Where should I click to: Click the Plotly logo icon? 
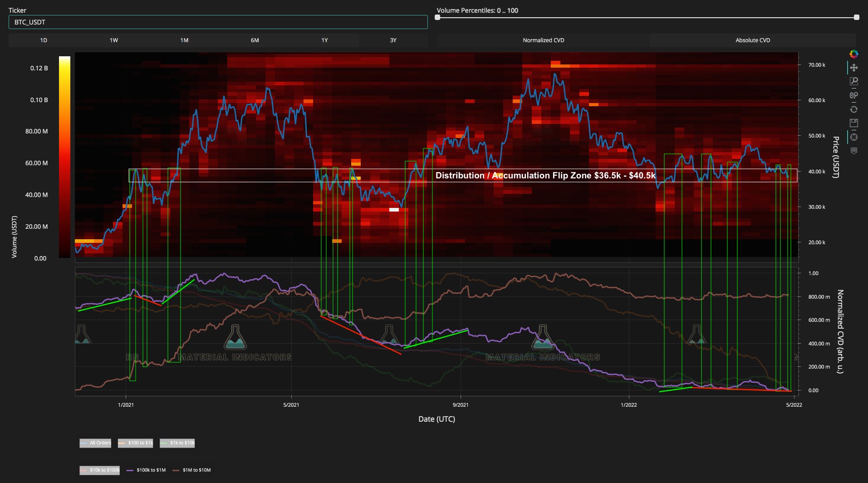(x=853, y=54)
